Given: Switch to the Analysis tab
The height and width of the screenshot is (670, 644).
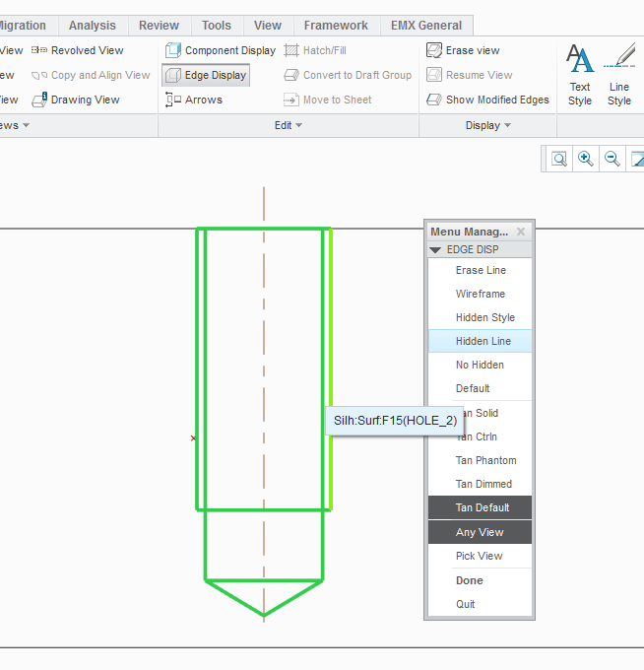Looking at the screenshot, I should [92, 26].
